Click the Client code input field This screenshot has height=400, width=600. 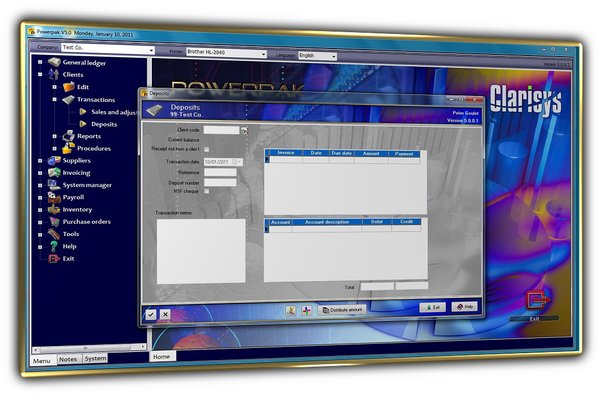pos(221,130)
